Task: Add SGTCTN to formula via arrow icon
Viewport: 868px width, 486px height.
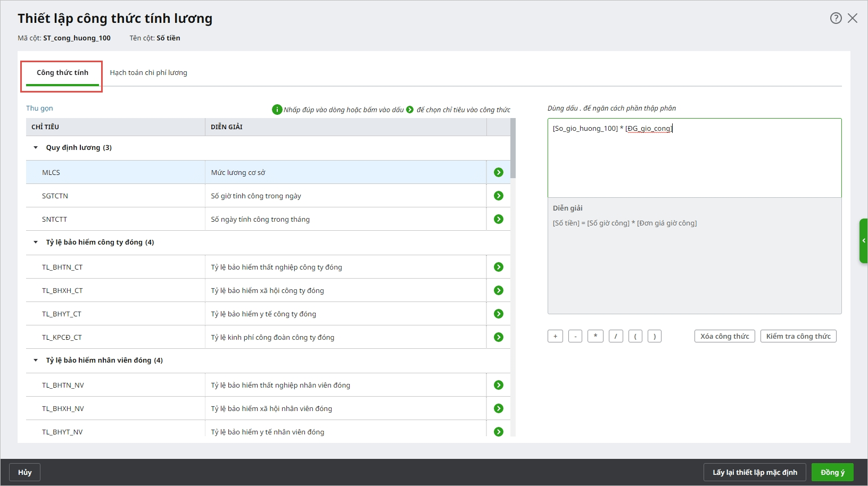Action: pyautogui.click(x=498, y=196)
